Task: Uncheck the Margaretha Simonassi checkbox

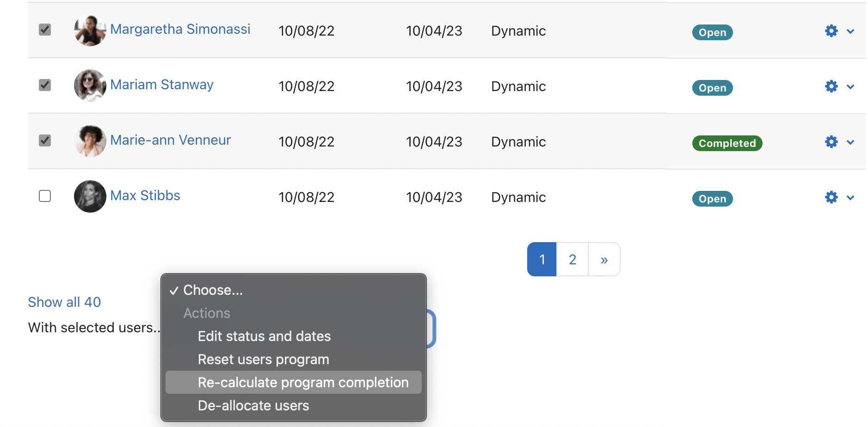Action: tap(45, 30)
